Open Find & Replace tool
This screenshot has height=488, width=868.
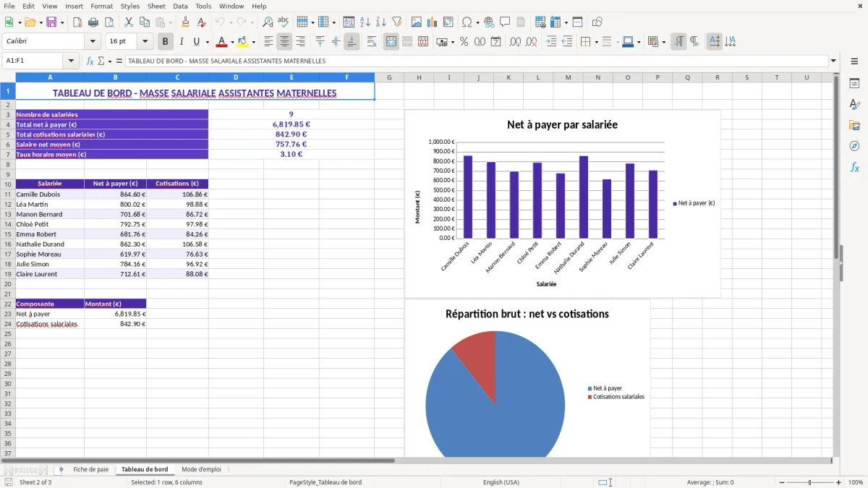pyautogui.click(x=268, y=22)
